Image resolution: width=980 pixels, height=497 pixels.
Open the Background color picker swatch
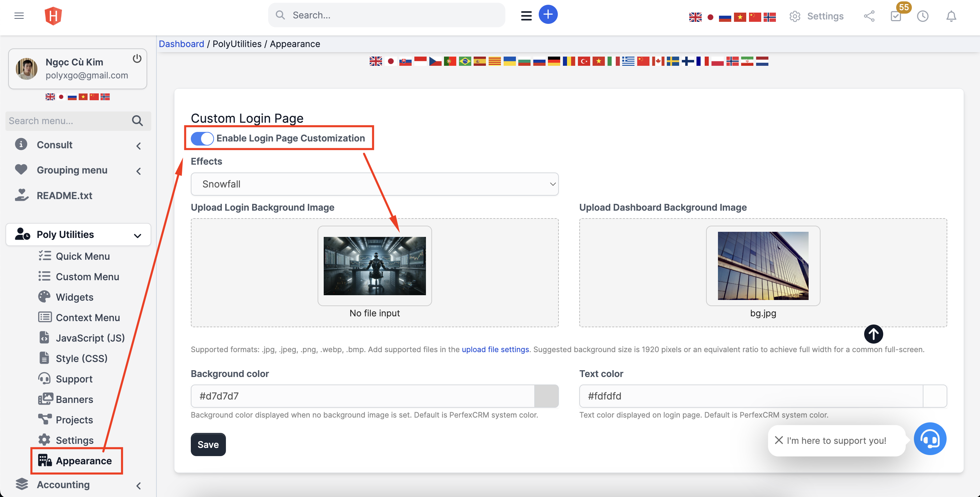click(x=546, y=396)
